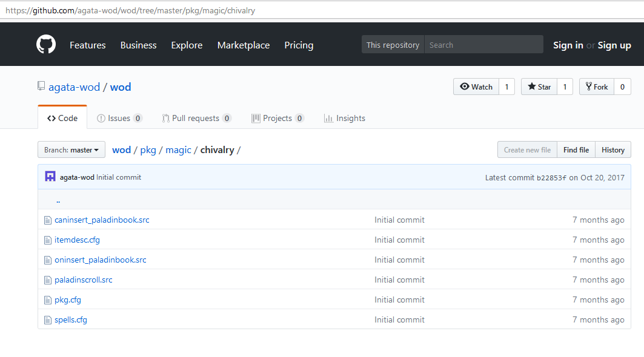Open caninsert_paladinbook.src file
The height and width of the screenshot is (357, 644).
[x=102, y=220]
